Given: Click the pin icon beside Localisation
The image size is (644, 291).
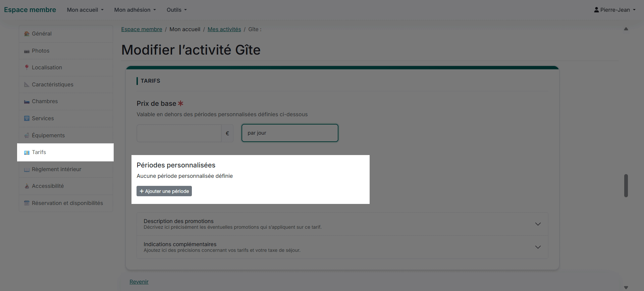Looking at the screenshot, I should (x=27, y=68).
